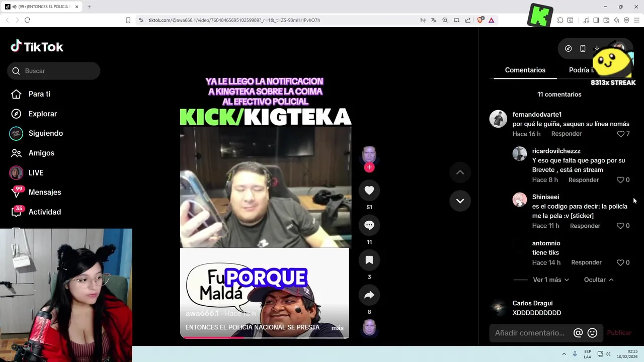Screen dimensions: 644x362
Task: Go to previous video arrow
Action: (x=460, y=172)
